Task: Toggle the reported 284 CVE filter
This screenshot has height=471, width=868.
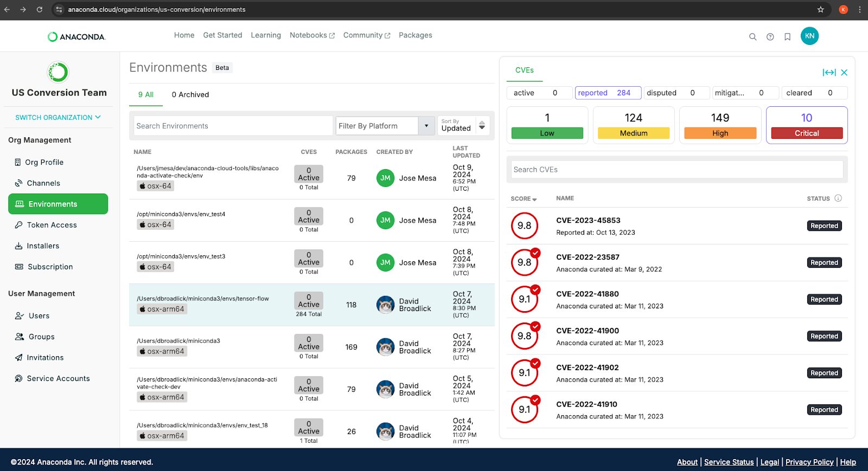Action: [608, 93]
